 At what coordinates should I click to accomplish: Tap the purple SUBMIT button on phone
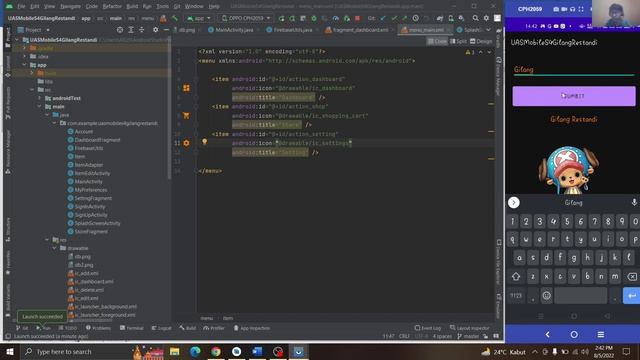(574, 96)
